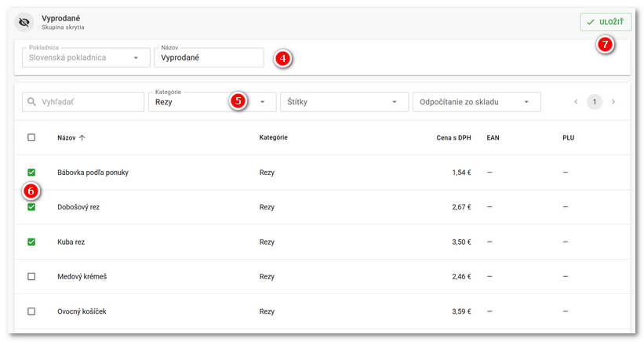Open the Pokladnica dropdown

(86, 57)
